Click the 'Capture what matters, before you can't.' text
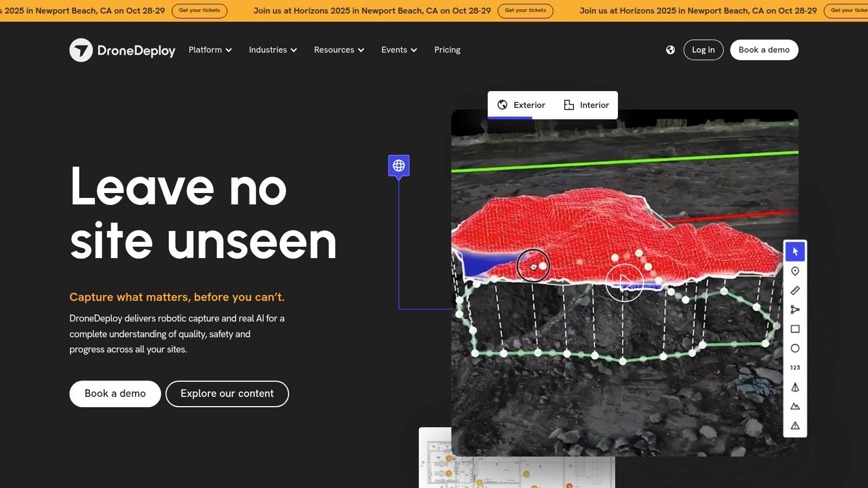 [x=177, y=297]
